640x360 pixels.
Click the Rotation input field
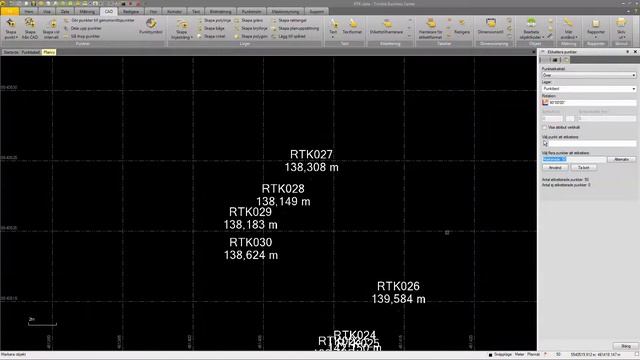coord(592,103)
